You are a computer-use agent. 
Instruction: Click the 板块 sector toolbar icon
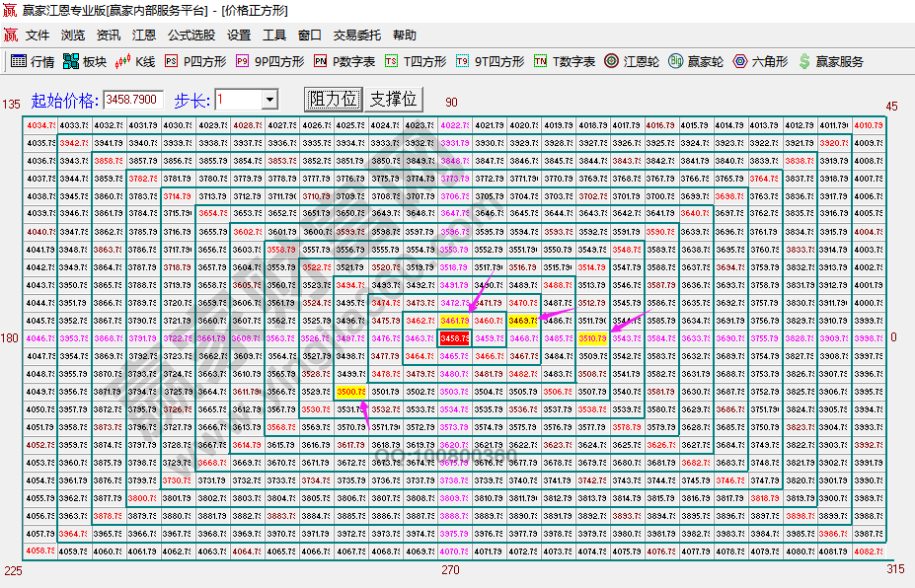pyautogui.click(x=71, y=61)
